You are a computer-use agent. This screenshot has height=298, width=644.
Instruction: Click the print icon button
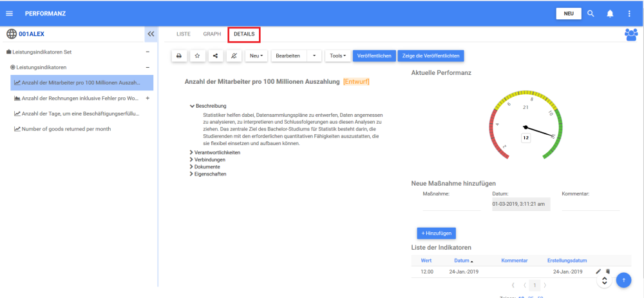coord(179,55)
